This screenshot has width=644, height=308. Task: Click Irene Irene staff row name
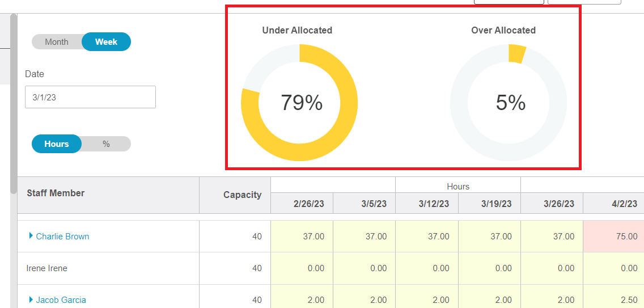click(47, 268)
